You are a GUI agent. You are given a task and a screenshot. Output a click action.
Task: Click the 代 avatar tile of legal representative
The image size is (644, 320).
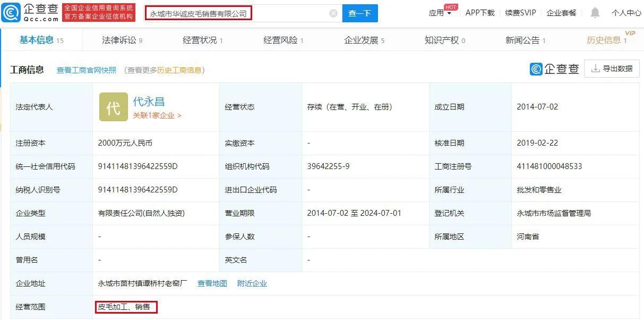click(113, 107)
